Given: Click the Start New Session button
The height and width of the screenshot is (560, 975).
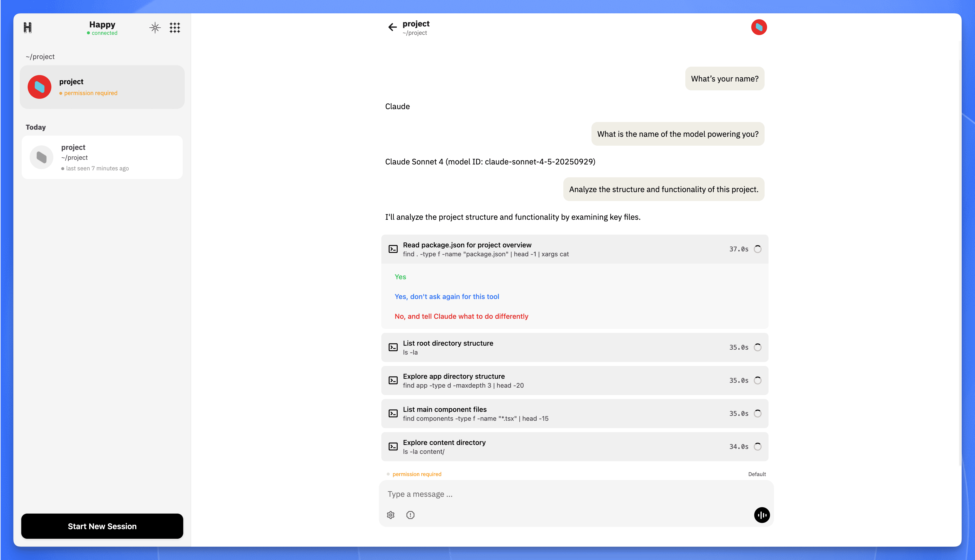Looking at the screenshot, I should click(x=102, y=526).
